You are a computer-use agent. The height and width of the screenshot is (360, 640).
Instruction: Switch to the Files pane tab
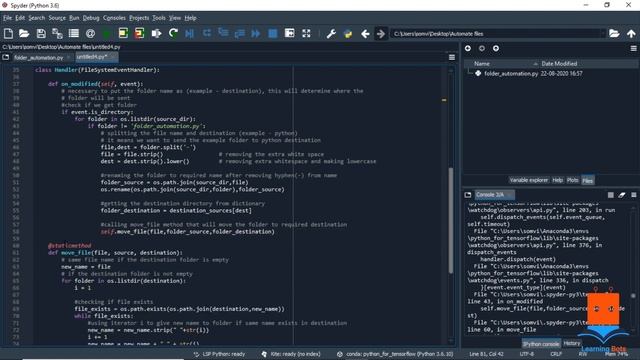pos(587,180)
